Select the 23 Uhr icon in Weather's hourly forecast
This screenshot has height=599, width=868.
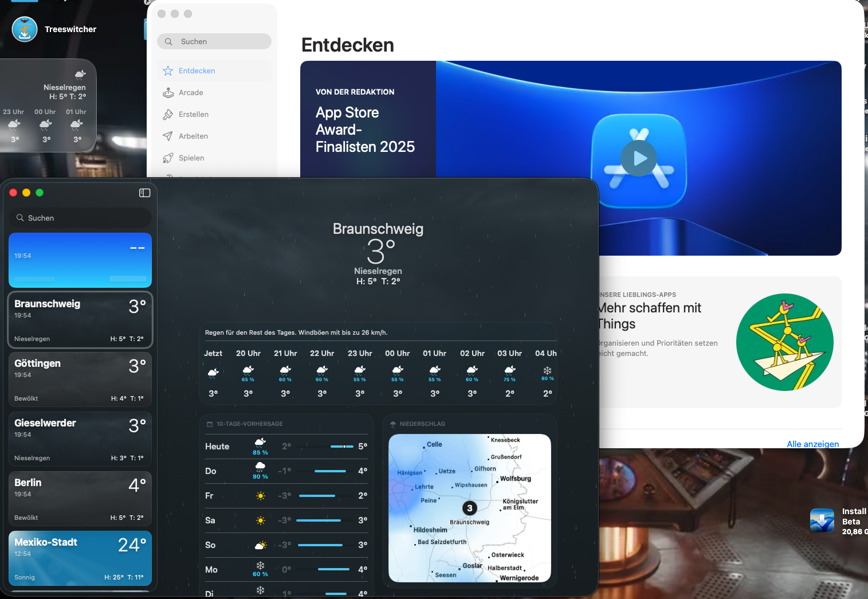point(360,370)
